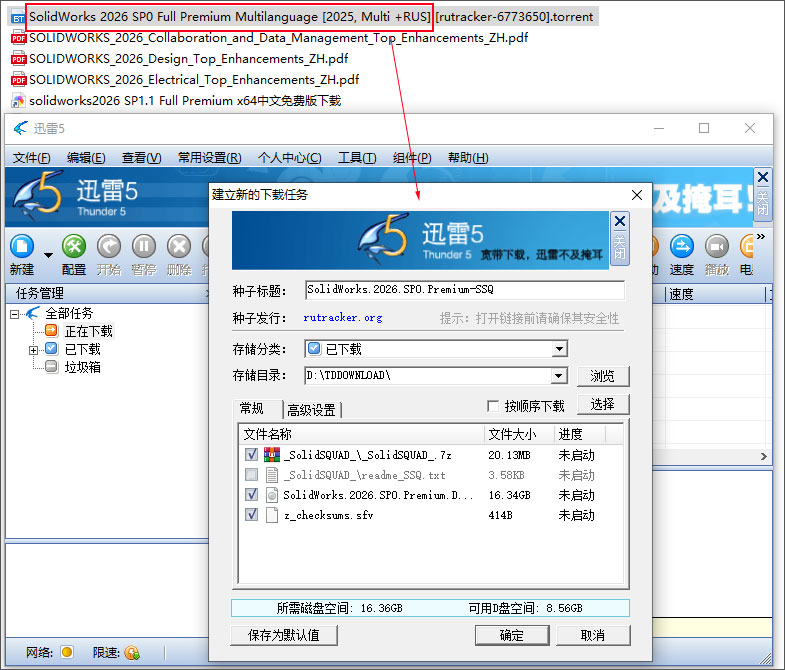
Task: Click 保存为默认值 button
Action: pyautogui.click(x=284, y=635)
